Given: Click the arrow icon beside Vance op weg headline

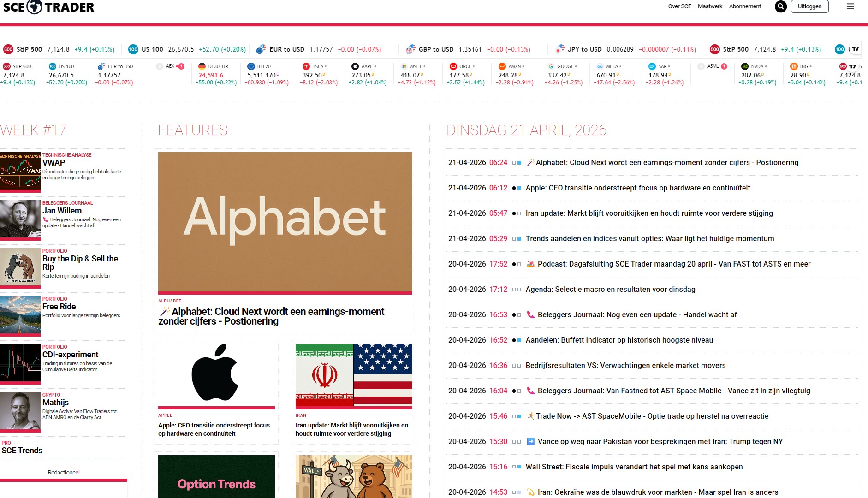Looking at the screenshot, I should coord(531,441).
